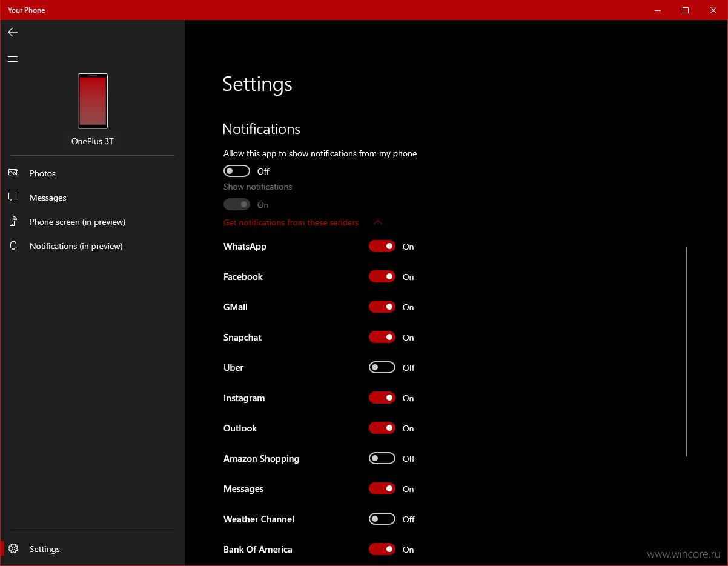Image resolution: width=728 pixels, height=566 pixels.
Task: Turn off GMail notifications
Action: click(x=382, y=307)
